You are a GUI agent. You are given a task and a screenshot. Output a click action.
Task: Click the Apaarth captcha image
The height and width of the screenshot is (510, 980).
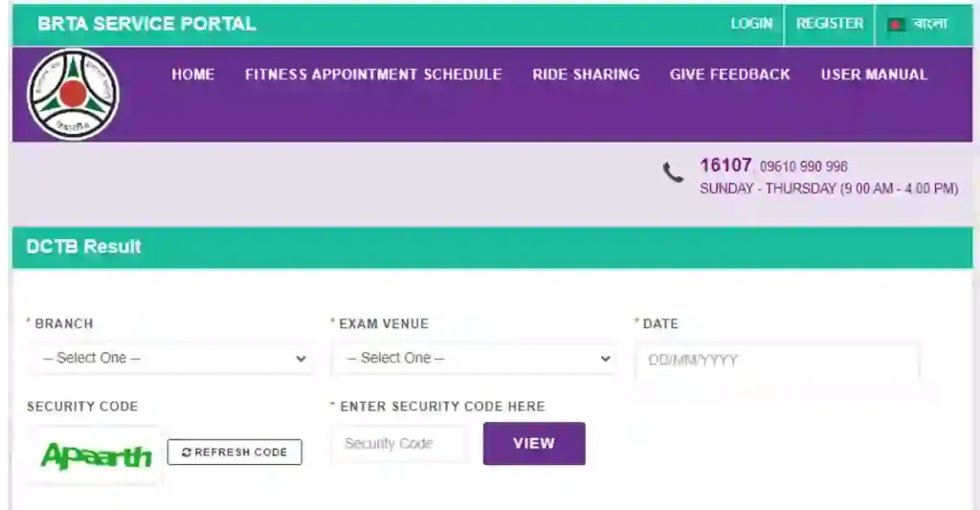click(95, 455)
